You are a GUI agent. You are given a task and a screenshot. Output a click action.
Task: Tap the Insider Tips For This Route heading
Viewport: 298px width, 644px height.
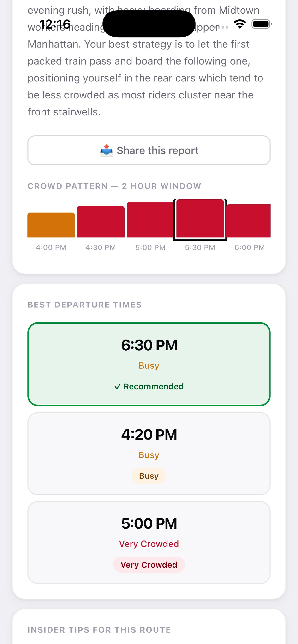[99, 630]
